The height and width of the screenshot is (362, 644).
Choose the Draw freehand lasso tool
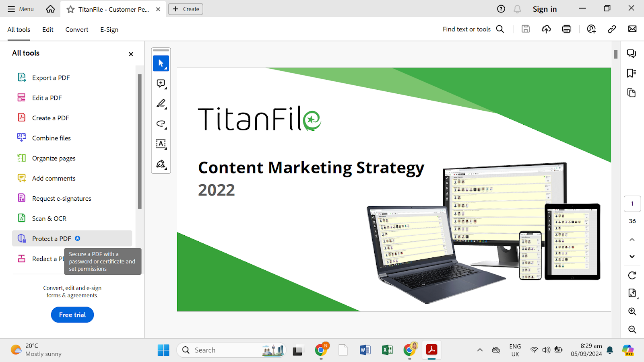[161, 123]
